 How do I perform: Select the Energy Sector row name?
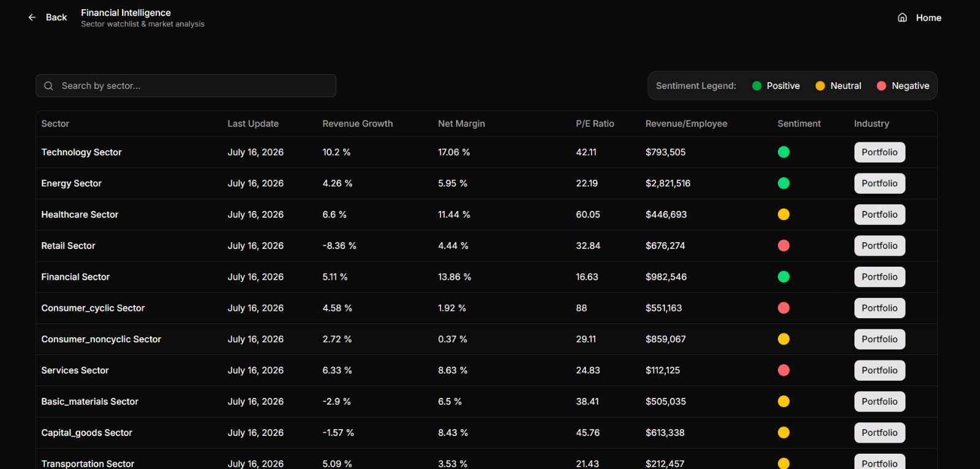point(71,183)
